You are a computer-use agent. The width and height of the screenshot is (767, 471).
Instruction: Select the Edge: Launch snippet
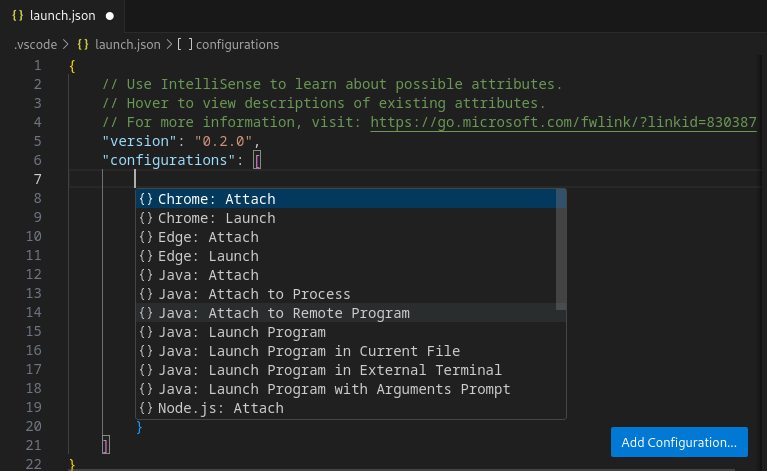pos(208,256)
